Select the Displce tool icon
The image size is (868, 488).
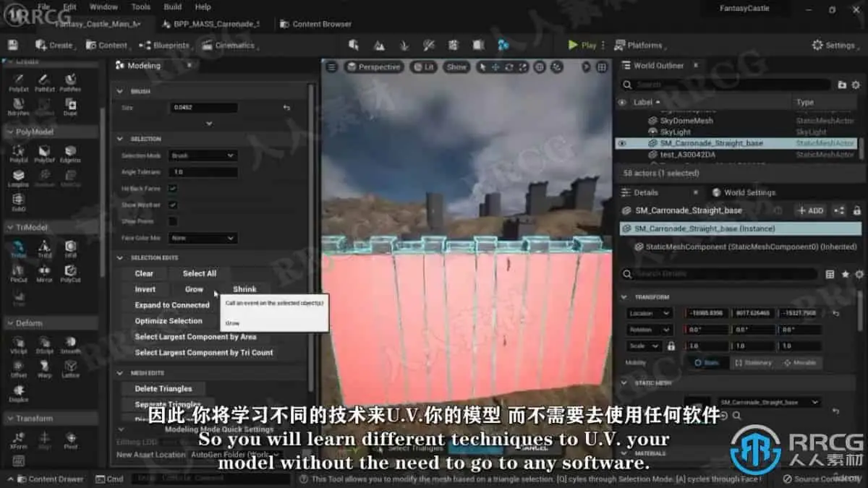(x=18, y=393)
